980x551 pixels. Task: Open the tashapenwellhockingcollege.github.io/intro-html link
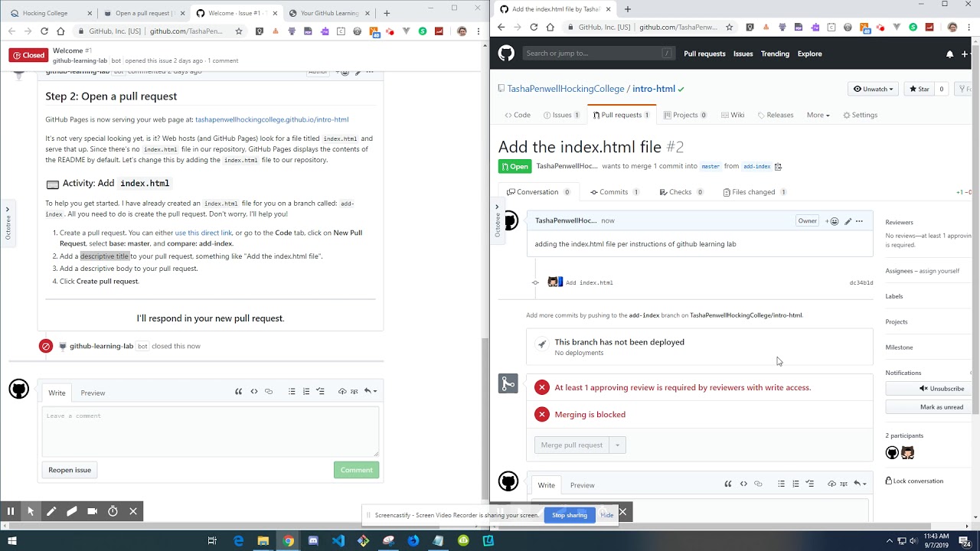pos(272,119)
